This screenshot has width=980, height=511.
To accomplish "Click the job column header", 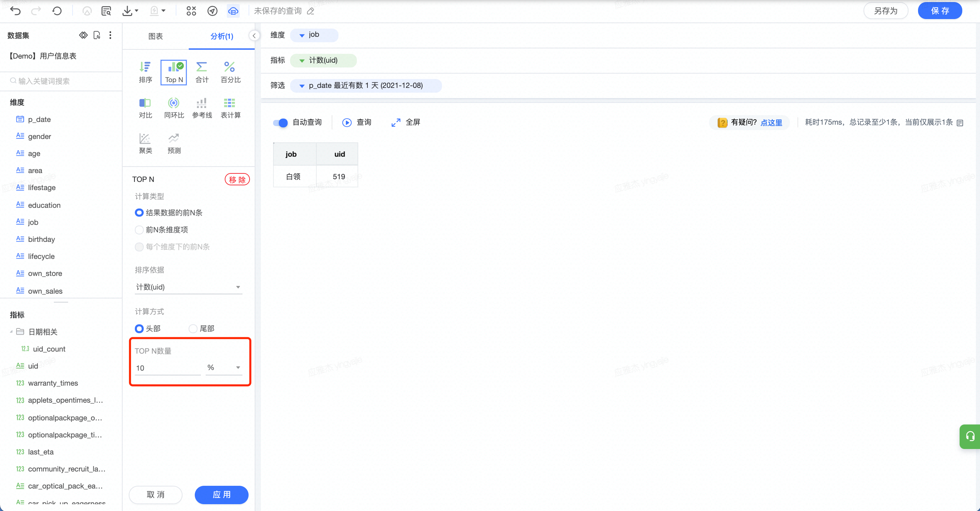I will click(295, 154).
